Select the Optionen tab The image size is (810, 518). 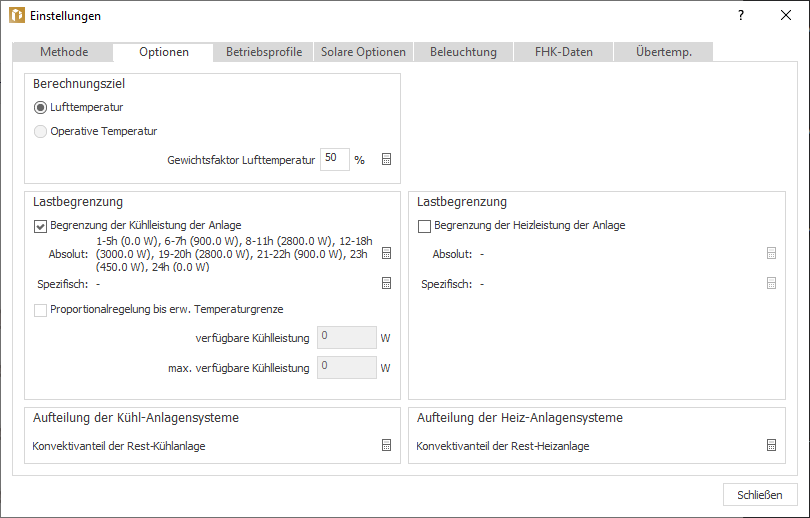pyautogui.click(x=164, y=52)
